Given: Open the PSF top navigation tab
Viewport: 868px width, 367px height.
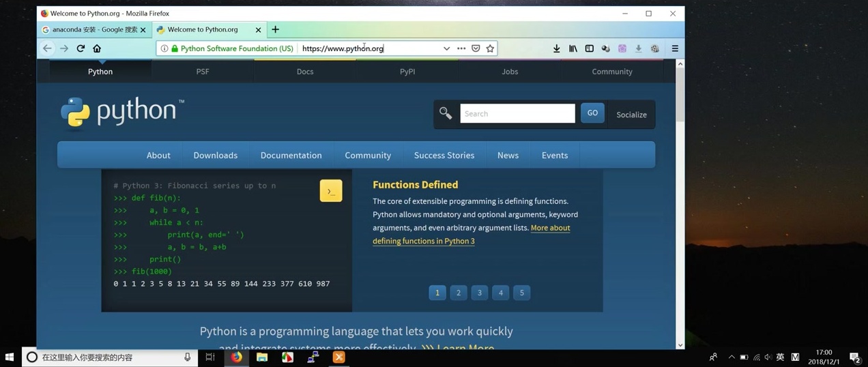Looking at the screenshot, I should point(203,72).
